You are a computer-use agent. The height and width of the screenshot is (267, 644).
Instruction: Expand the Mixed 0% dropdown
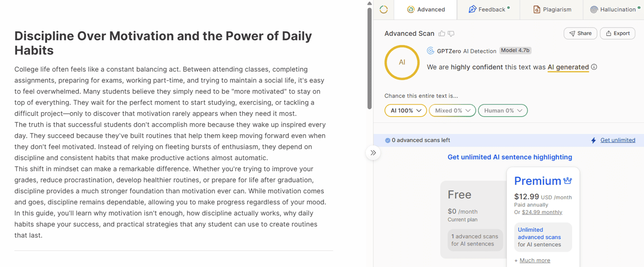(452, 111)
